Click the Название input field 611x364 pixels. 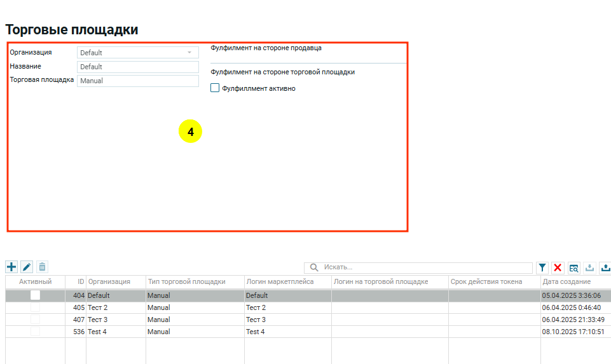tap(137, 67)
